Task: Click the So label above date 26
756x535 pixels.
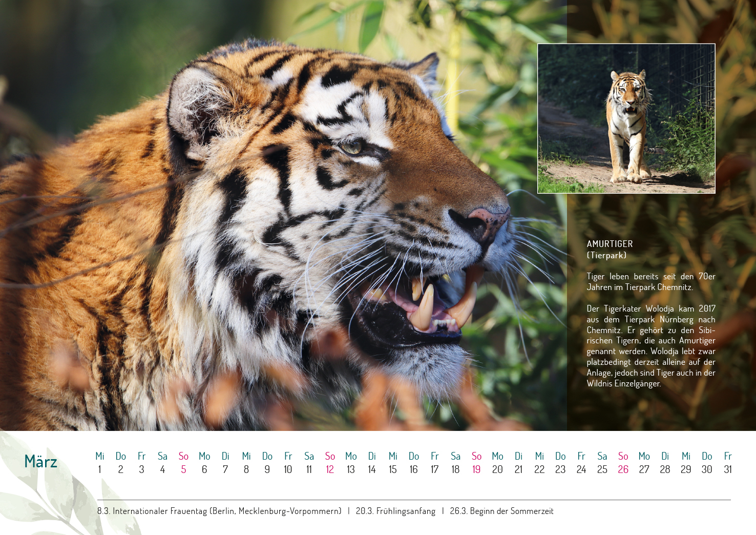Action: click(623, 456)
